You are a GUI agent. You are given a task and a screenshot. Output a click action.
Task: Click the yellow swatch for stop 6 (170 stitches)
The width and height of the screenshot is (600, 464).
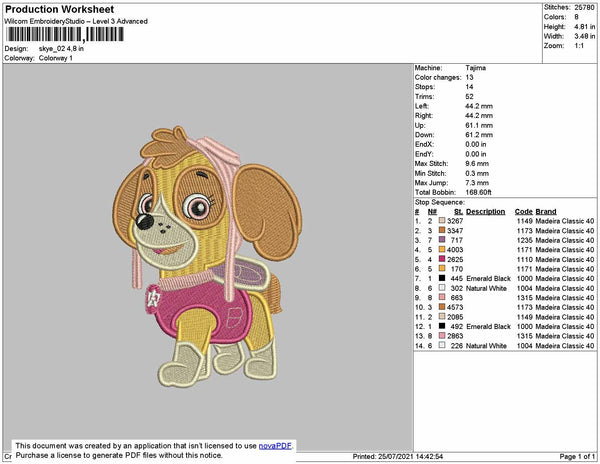442,269
